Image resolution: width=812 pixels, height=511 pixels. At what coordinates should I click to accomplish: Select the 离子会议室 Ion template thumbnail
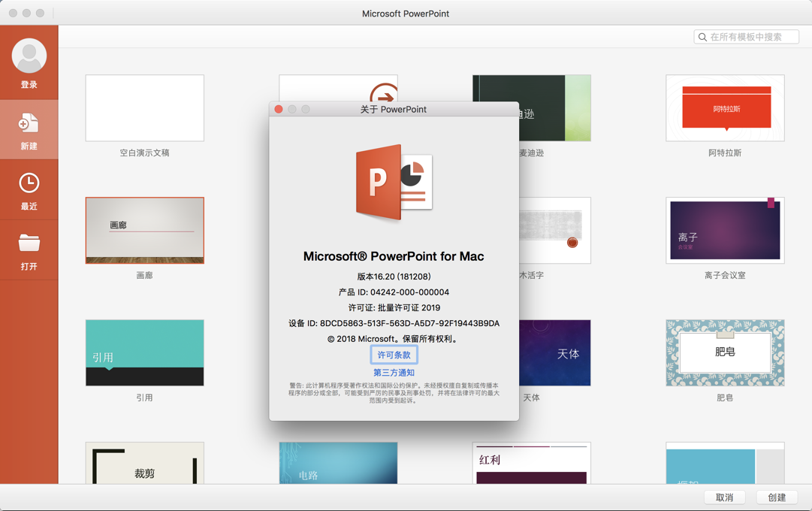coord(725,230)
